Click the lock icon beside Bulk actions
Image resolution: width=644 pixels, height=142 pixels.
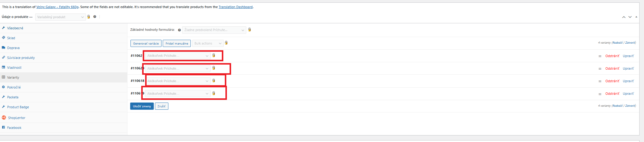click(x=226, y=43)
